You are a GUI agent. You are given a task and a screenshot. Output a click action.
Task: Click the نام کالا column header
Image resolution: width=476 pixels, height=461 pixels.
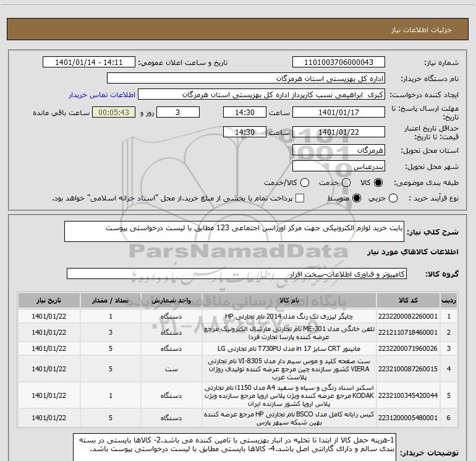(289, 300)
